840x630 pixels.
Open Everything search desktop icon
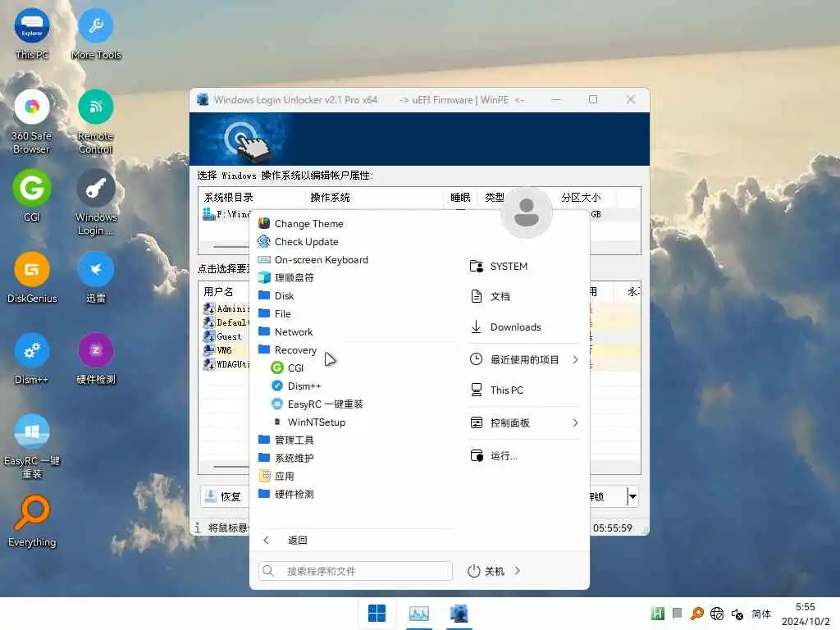[x=32, y=522]
